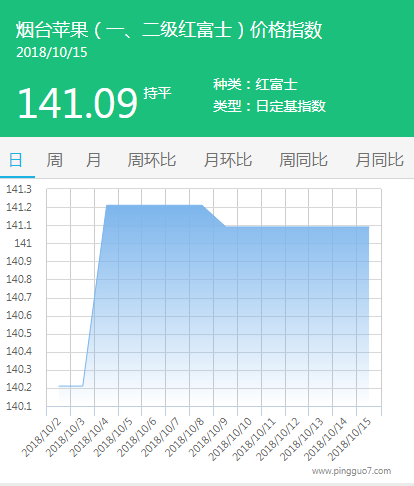Click the 2018/10/2 x-axis label
This screenshot has width=414, height=486.
tap(42, 437)
